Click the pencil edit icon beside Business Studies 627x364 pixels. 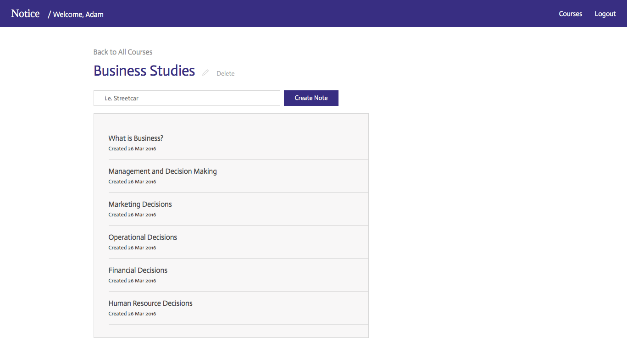205,72
